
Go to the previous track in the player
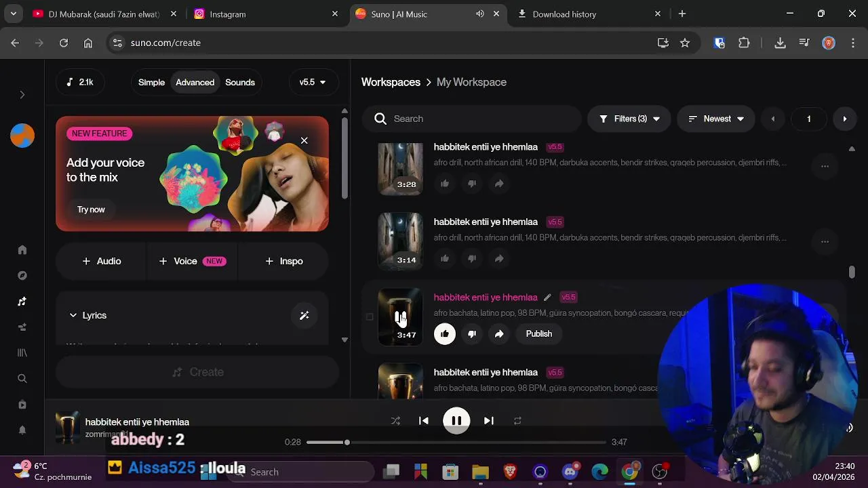pos(424,421)
